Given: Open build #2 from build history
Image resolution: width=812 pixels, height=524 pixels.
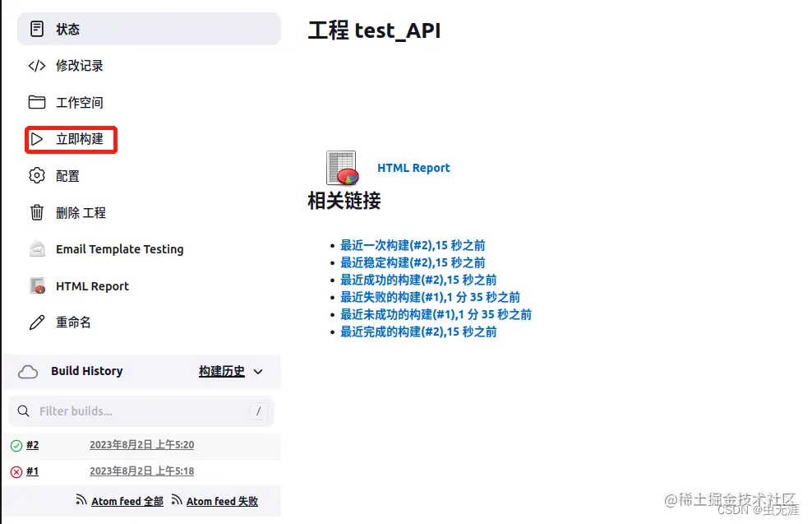Looking at the screenshot, I should coord(34,445).
